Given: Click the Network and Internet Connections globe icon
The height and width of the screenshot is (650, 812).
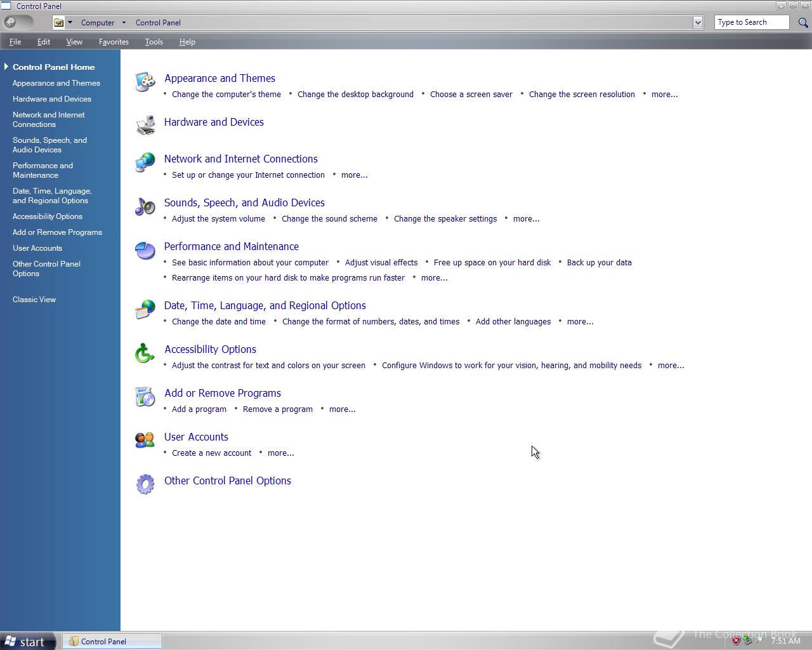Looking at the screenshot, I should pyautogui.click(x=145, y=162).
